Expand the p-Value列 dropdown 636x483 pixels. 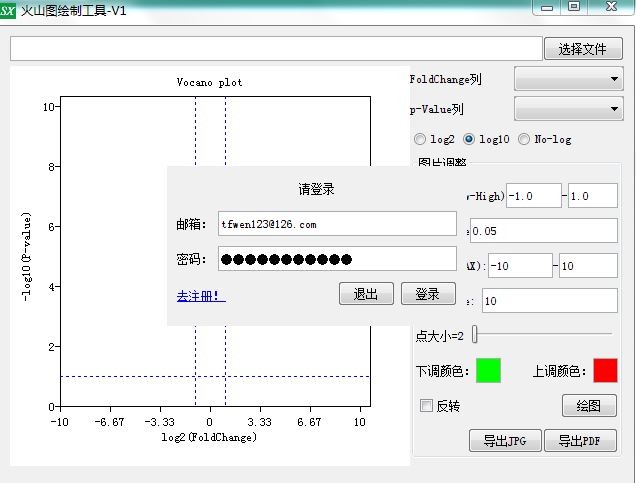568,108
